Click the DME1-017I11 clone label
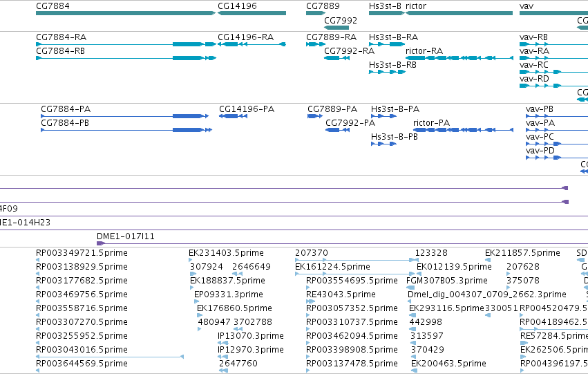The image size is (588, 374). tap(126, 236)
